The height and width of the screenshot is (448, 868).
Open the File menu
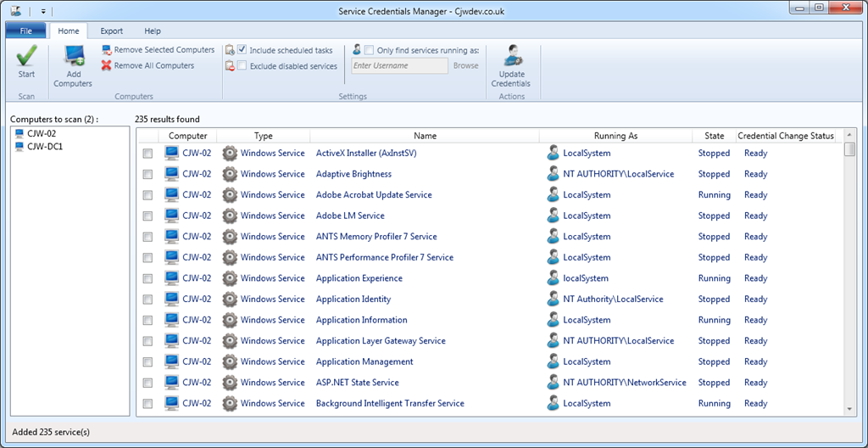25,31
